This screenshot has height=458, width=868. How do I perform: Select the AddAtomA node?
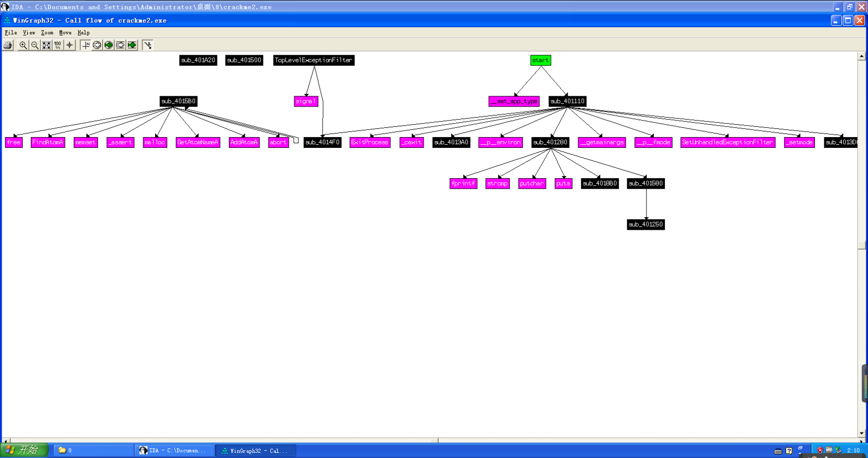point(244,143)
